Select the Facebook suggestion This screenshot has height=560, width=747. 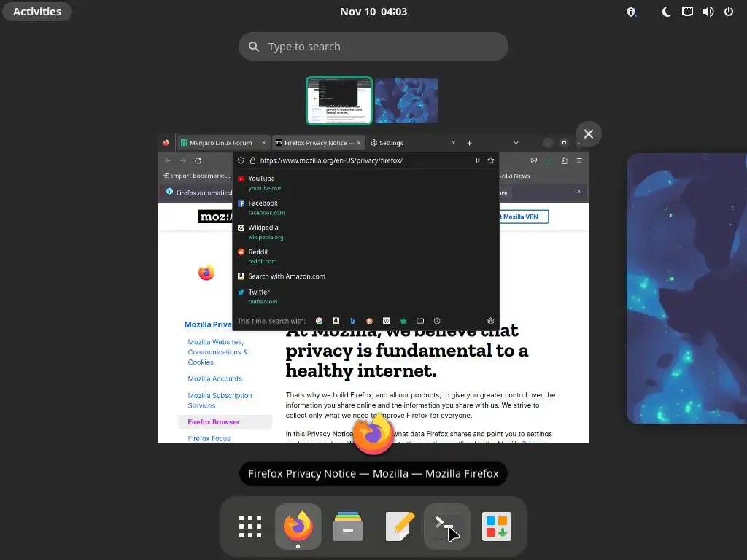pos(366,208)
